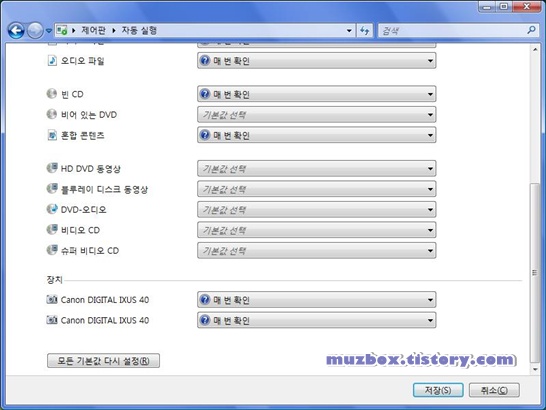Click the HD DVD movie icon
The width and height of the screenshot is (546, 410).
pyautogui.click(x=52, y=168)
